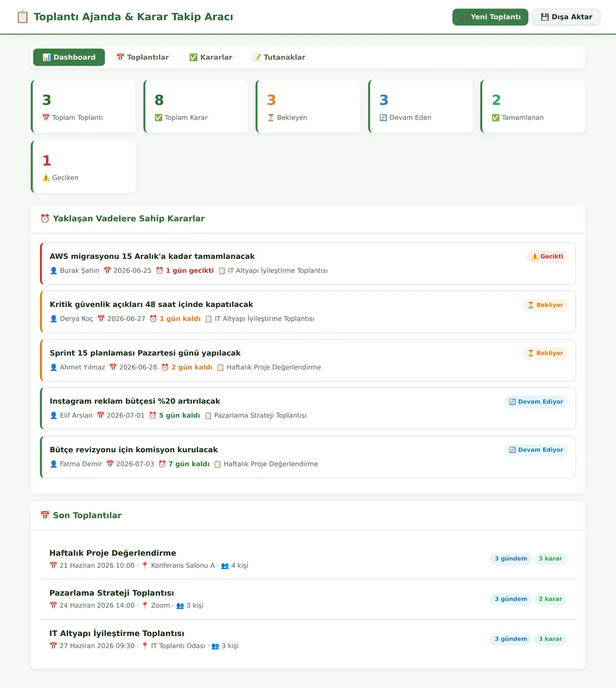This screenshot has height=688, width=616.
Task: Click the calendar icon beside 2026-06-25
Action: 107,271
